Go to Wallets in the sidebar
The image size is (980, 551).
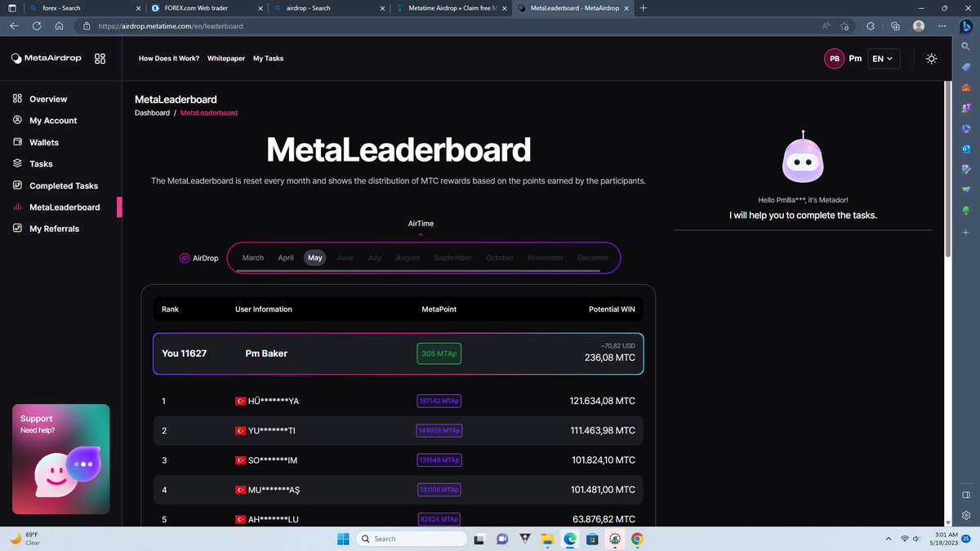coord(36,142)
